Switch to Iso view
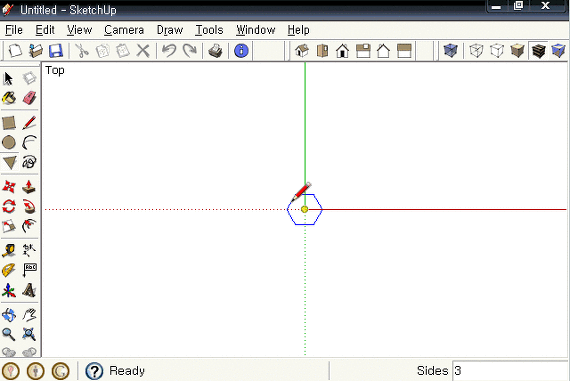Viewport: 570px width, 381px height. 302,51
